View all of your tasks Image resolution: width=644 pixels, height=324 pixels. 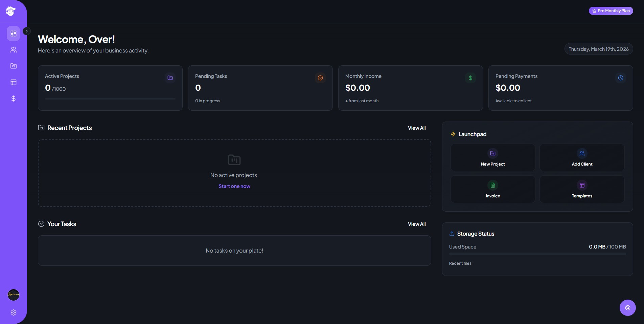(x=417, y=224)
